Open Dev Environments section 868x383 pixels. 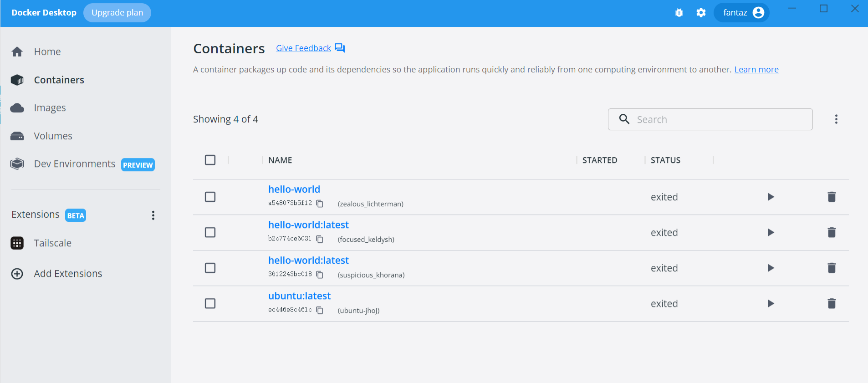click(x=75, y=164)
